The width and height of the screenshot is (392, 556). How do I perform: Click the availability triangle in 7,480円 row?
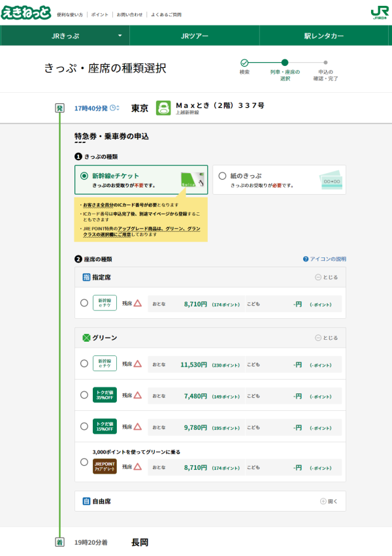coord(138,395)
